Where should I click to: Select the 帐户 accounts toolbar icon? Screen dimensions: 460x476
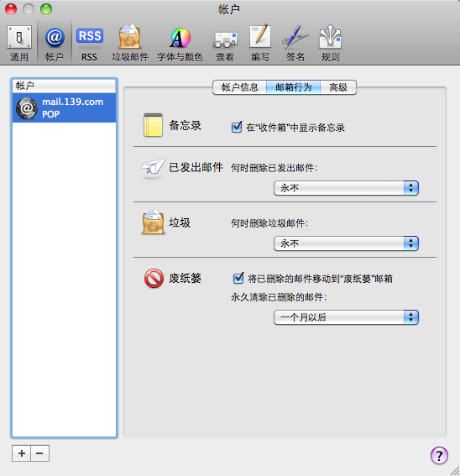tap(55, 43)
